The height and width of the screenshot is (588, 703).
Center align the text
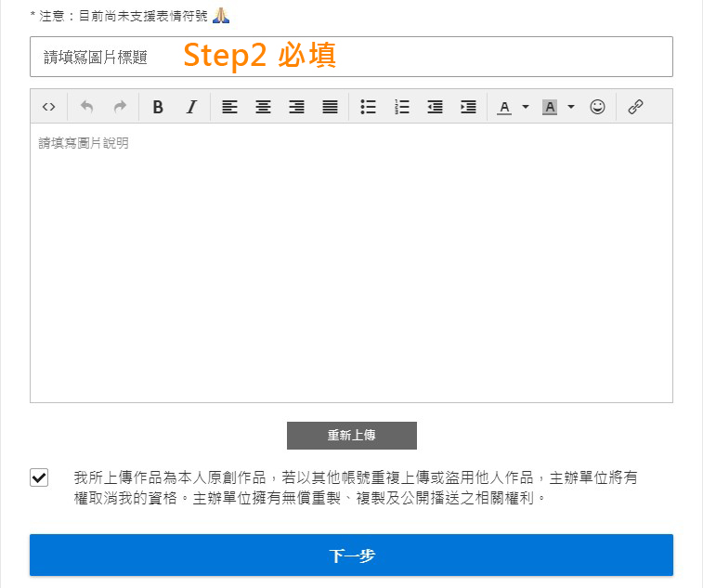[x=263, y=107]
